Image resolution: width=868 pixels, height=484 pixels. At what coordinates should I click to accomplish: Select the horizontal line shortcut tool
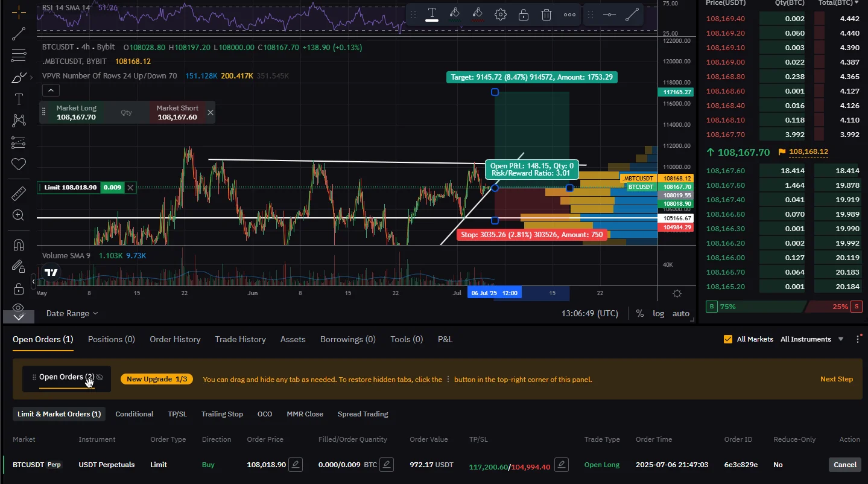(x=609, y=14)
